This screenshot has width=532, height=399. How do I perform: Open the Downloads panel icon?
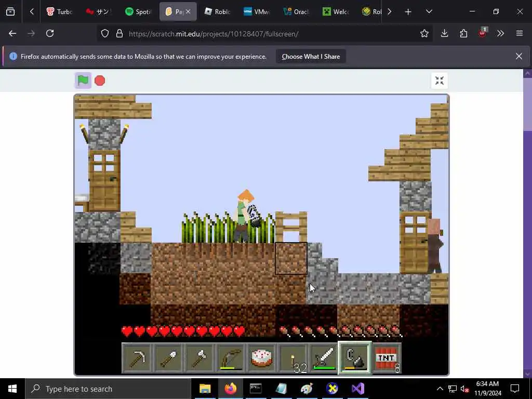pos(445,33)
